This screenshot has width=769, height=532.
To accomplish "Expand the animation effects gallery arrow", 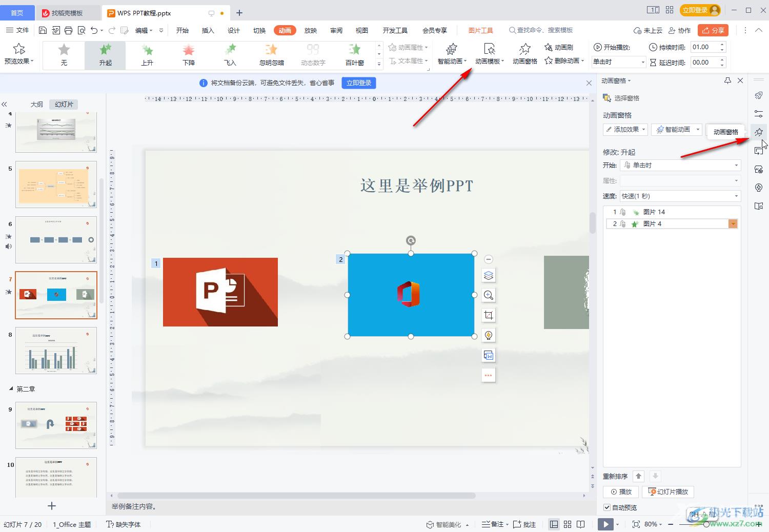I will pyautogui.click(x=379, y=64).
